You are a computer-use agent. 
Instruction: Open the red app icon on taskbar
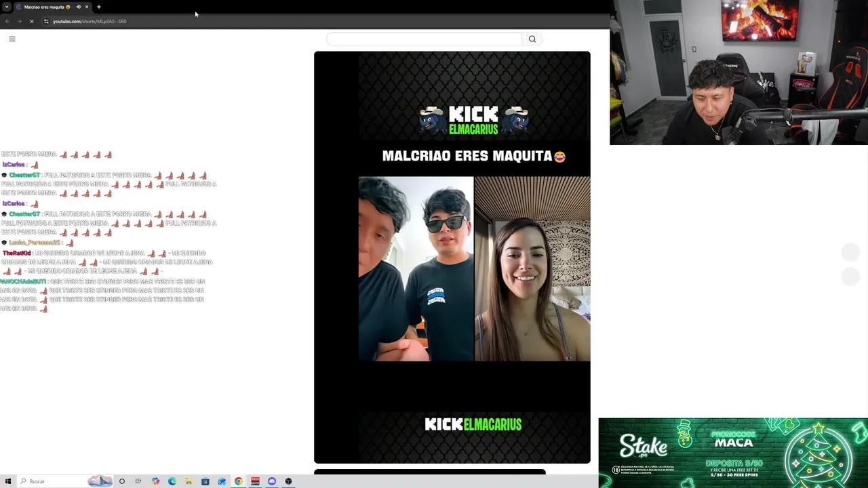click(255, 481)
